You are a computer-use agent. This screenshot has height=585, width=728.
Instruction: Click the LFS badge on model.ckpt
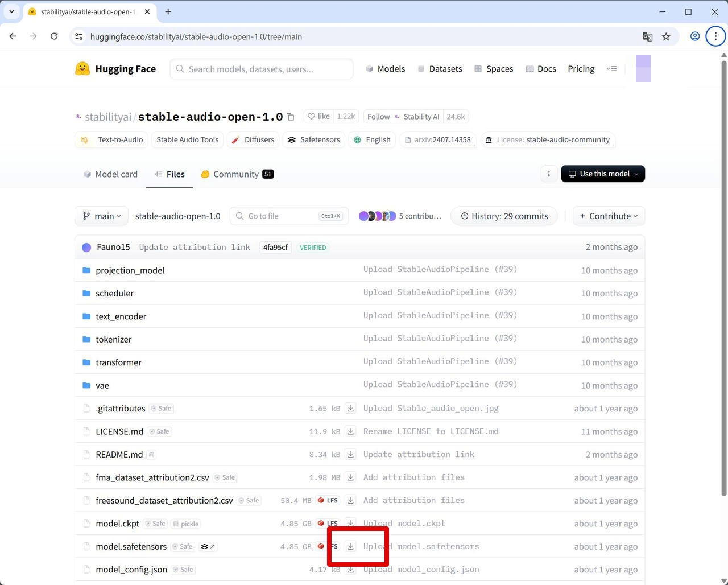[x=328, y=524]
